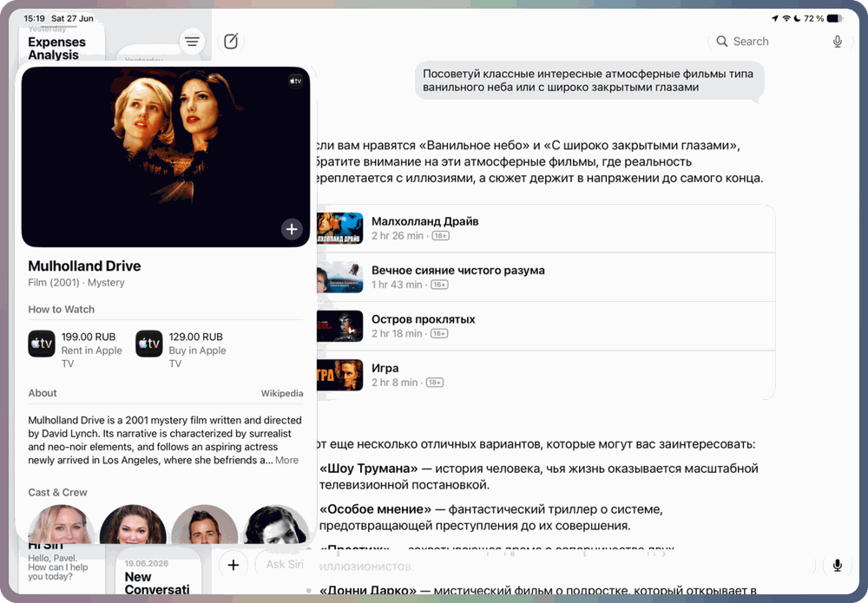The image size is (868, 603).
Task: Open the Малхолланд Драйв movie row
Action: click(x=545, y=228)
